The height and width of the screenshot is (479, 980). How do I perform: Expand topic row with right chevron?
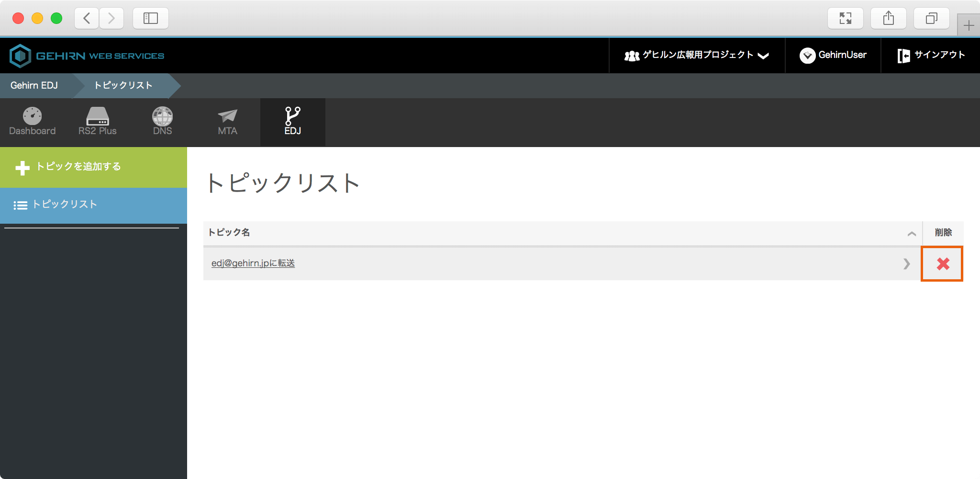pos(906,264)
